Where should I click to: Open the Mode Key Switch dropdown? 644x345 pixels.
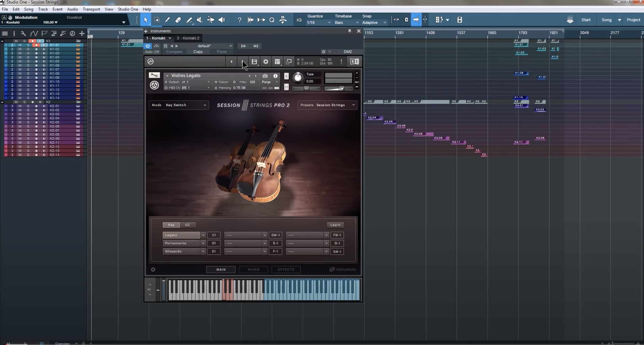(x=179, y=105)
